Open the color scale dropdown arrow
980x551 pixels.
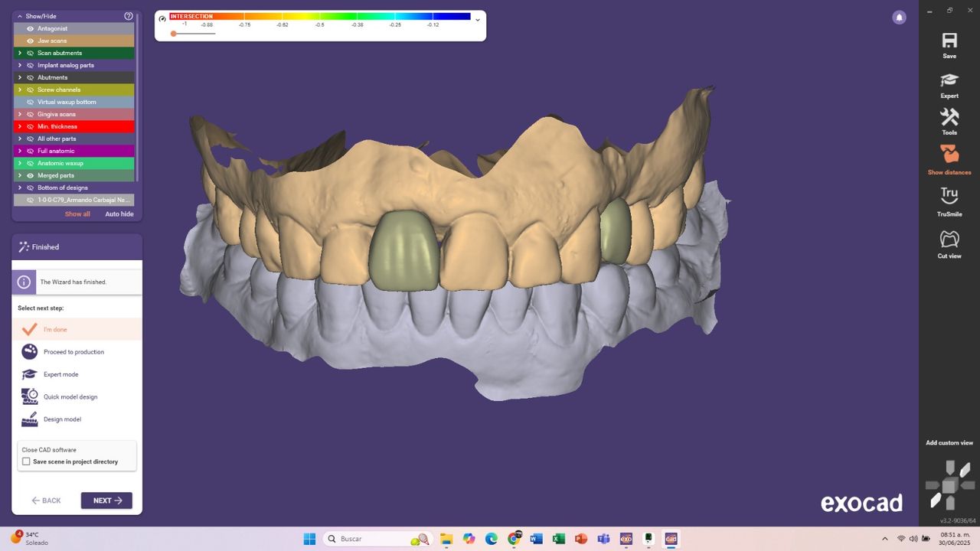pos(478,20)
